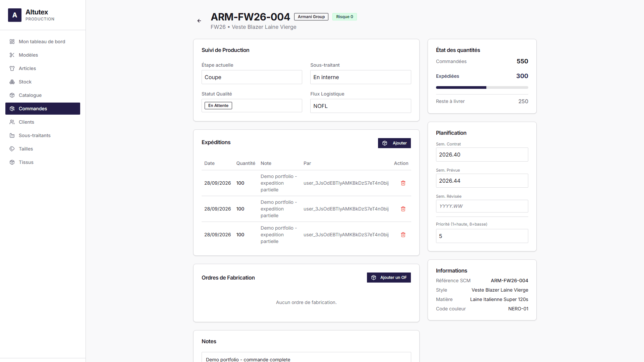Click the Laine Italienne Super 120s value
The width and height of the screenshot is (644, 362).
pos(499,299)
